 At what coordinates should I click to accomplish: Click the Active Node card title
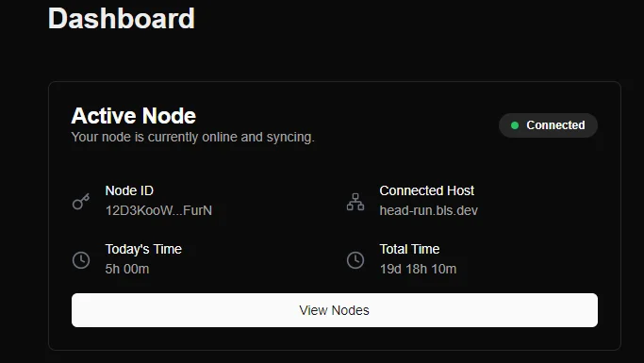[134, 116]
